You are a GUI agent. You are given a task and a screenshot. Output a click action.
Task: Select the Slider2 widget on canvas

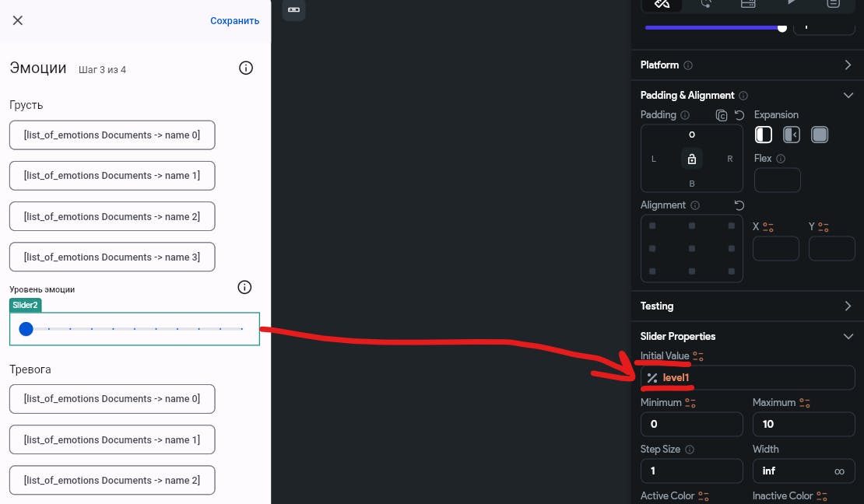coord(134,328)
